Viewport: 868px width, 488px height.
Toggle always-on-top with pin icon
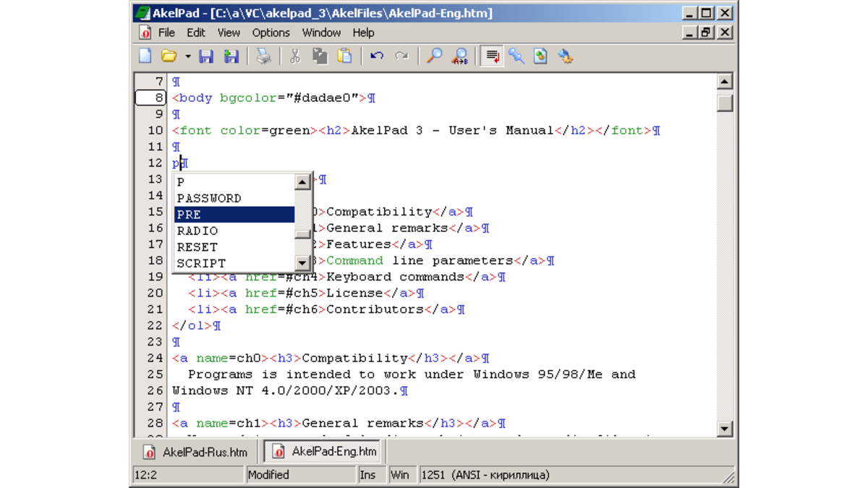(517, 56)
